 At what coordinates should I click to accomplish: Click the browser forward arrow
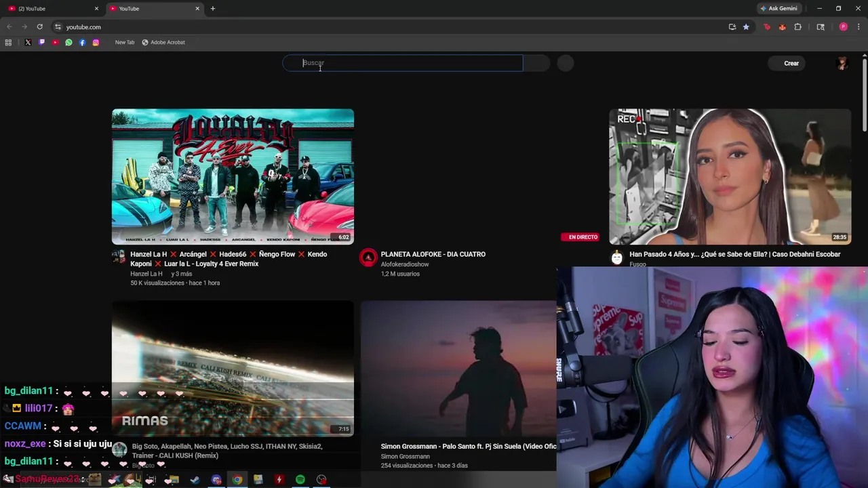coord(24,27)
